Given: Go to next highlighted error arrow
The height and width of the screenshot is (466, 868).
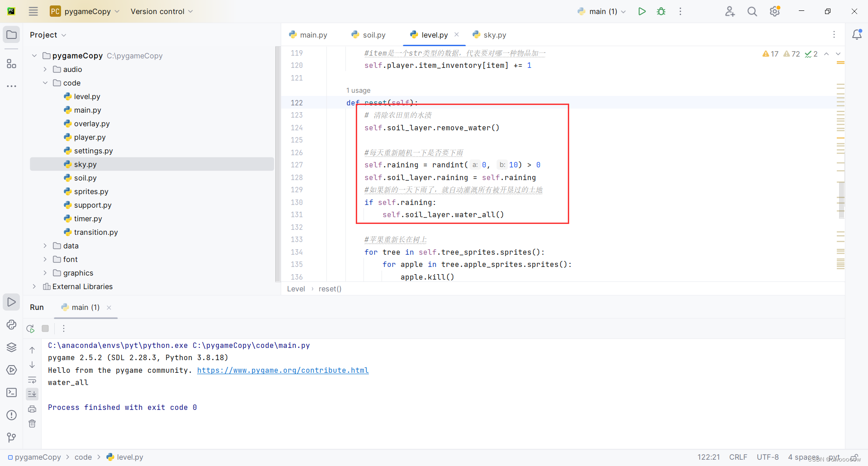Looking at the screenshot, I should 838,54.
